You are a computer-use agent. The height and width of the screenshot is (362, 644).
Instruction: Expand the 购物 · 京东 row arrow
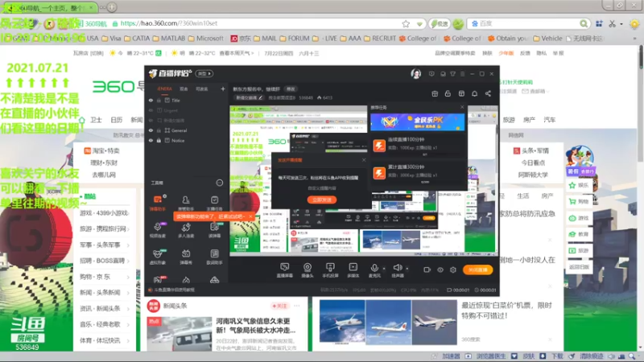(128, 277)
